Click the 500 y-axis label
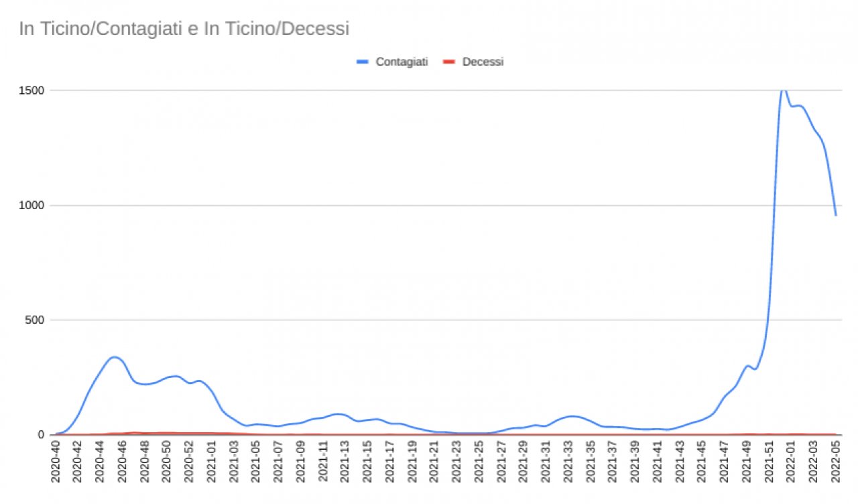 point(36,320)
